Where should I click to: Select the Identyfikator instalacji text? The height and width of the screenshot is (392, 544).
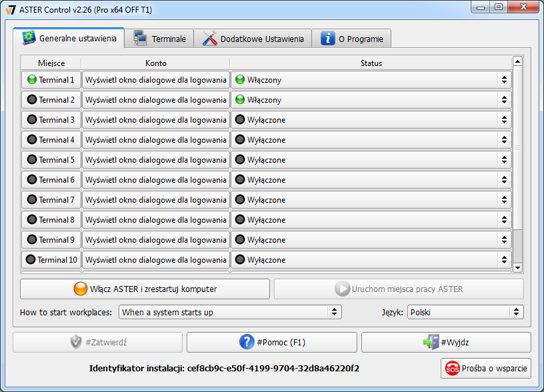[224, 369]
